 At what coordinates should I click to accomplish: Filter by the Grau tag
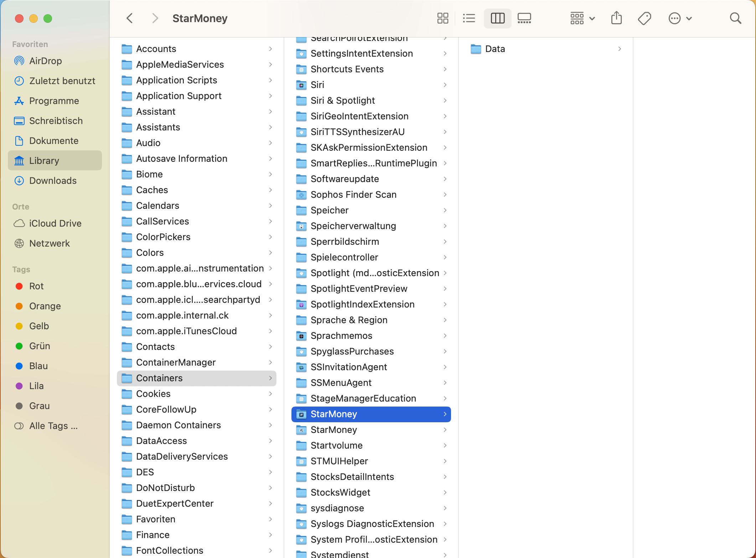55,406
